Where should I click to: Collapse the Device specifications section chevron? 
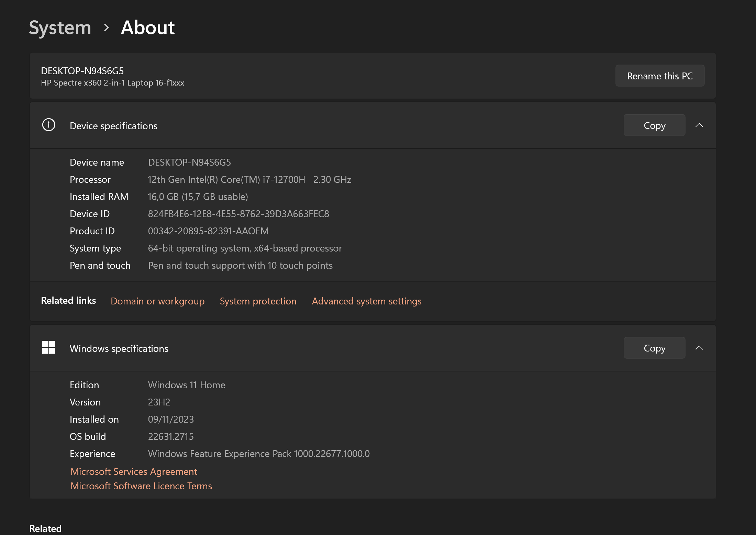[699, 125]
